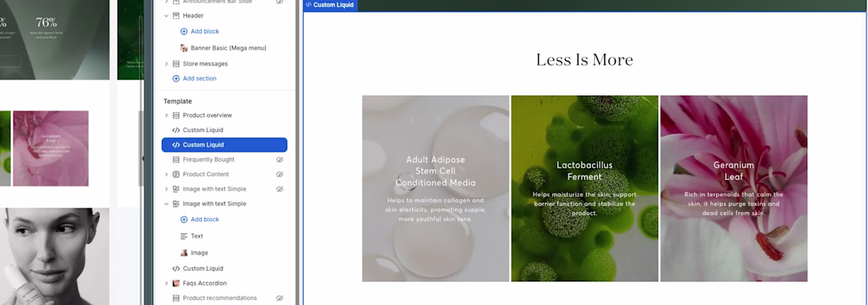Click the plus icon of Add block under Header
The image size is (868, 305).
tap(184, 32)
